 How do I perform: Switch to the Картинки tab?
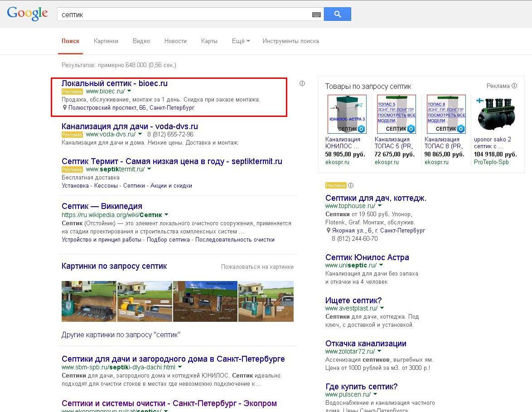point(106,41)
